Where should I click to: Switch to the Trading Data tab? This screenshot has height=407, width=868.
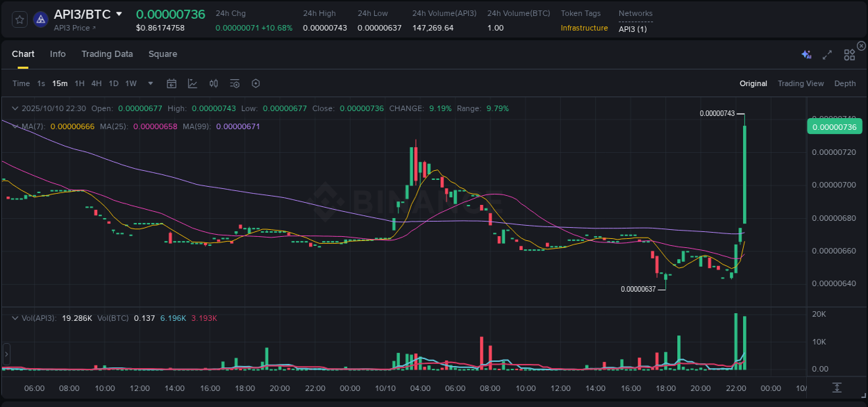107,54
